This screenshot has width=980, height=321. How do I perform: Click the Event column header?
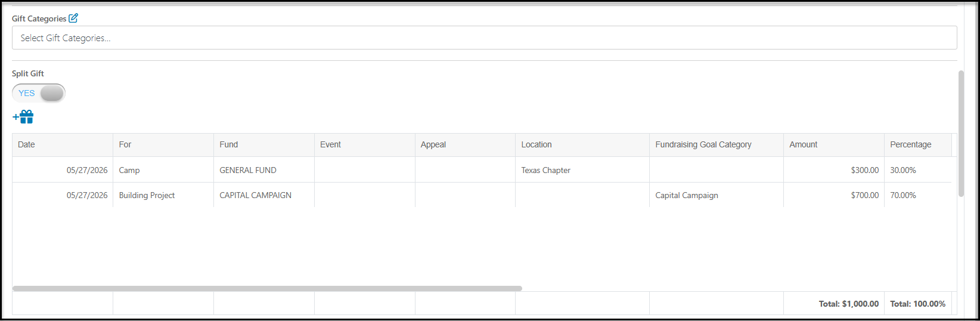click(x=365, y=144)
